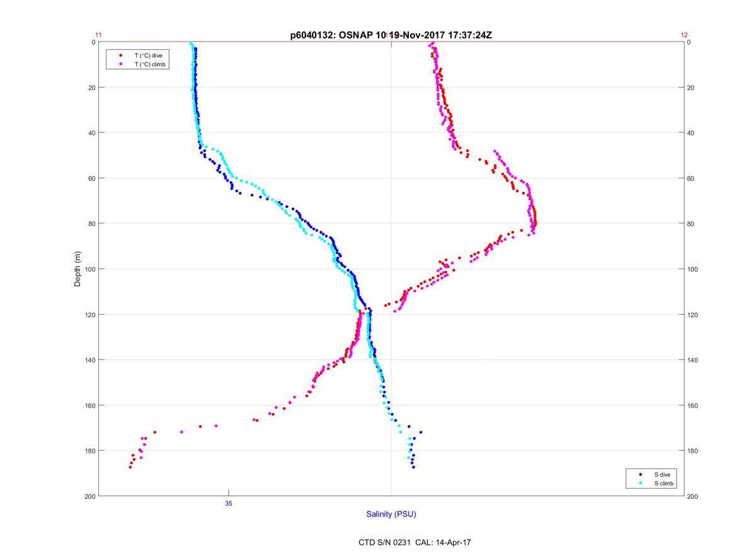Click left depth tick label 180
The height and width of the screenshot is (558, 756).
(90, 451)
